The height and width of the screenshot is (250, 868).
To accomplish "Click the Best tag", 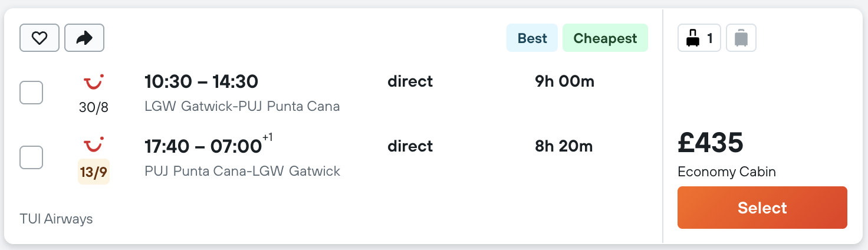I will 532,38.
